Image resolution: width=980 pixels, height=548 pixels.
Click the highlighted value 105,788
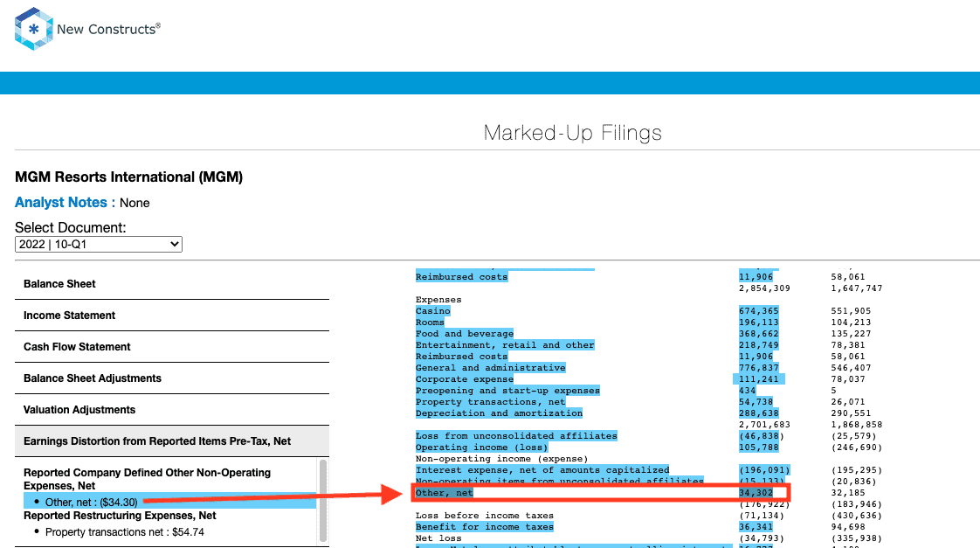coord(759,447)
